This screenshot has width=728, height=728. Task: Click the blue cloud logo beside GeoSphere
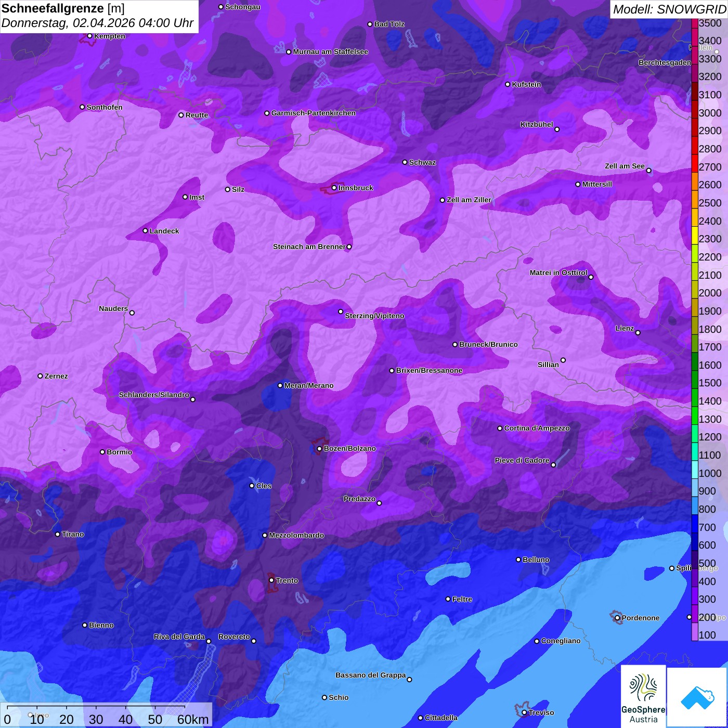[x=697, y=698]
